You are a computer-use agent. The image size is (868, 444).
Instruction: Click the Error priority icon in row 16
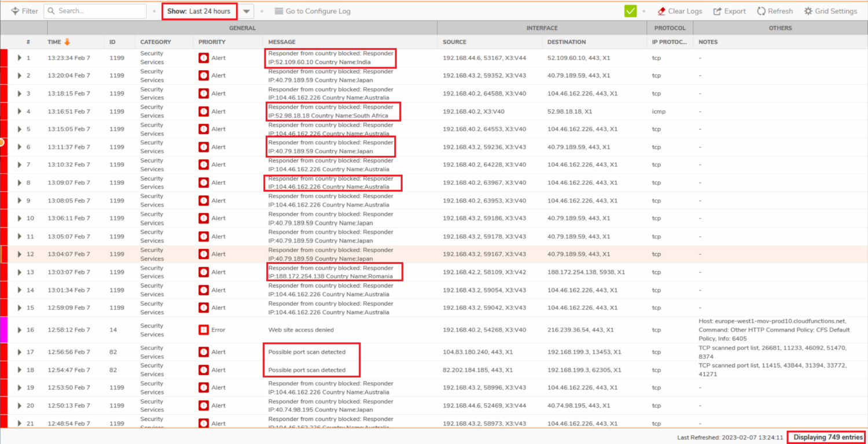coord(203,330)
